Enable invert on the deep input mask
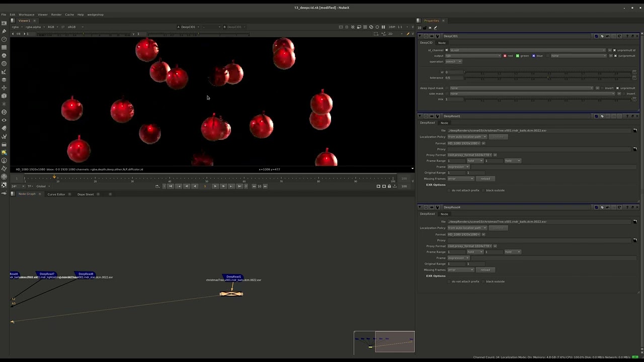 pyautogui.click(x=602, y=88)
